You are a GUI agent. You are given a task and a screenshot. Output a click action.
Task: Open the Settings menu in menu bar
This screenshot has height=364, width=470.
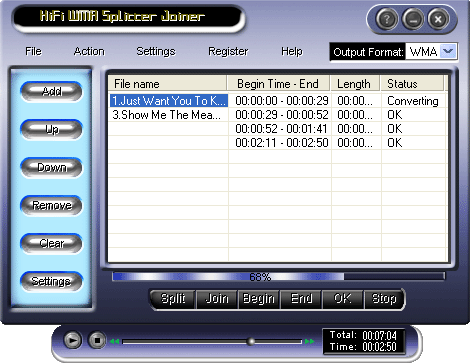pyautogui.click(x=156, y=51)
